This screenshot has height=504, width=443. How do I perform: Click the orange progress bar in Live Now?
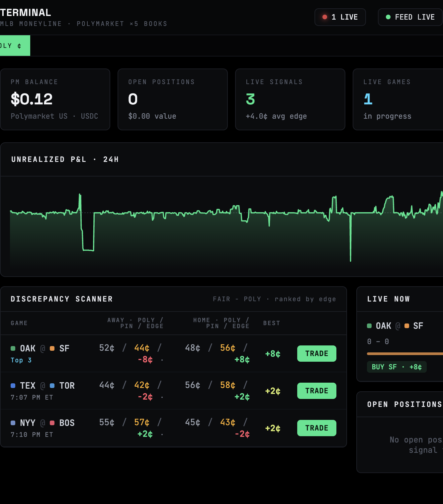[405, 354]
